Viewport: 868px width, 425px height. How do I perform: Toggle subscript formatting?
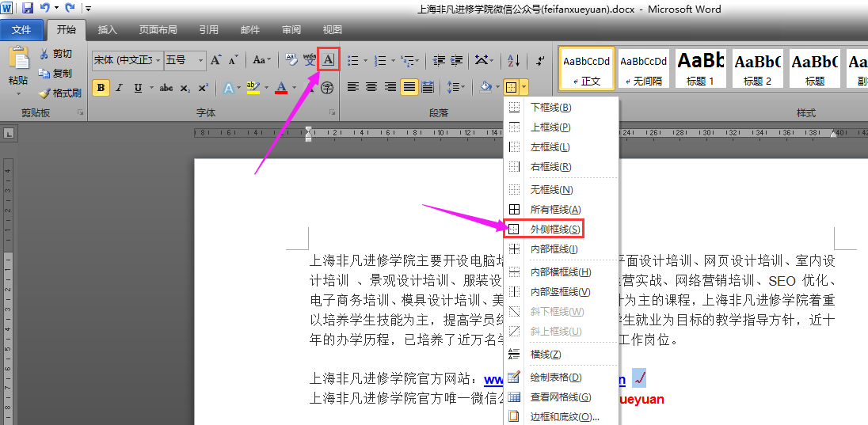[x=185, y=87]
